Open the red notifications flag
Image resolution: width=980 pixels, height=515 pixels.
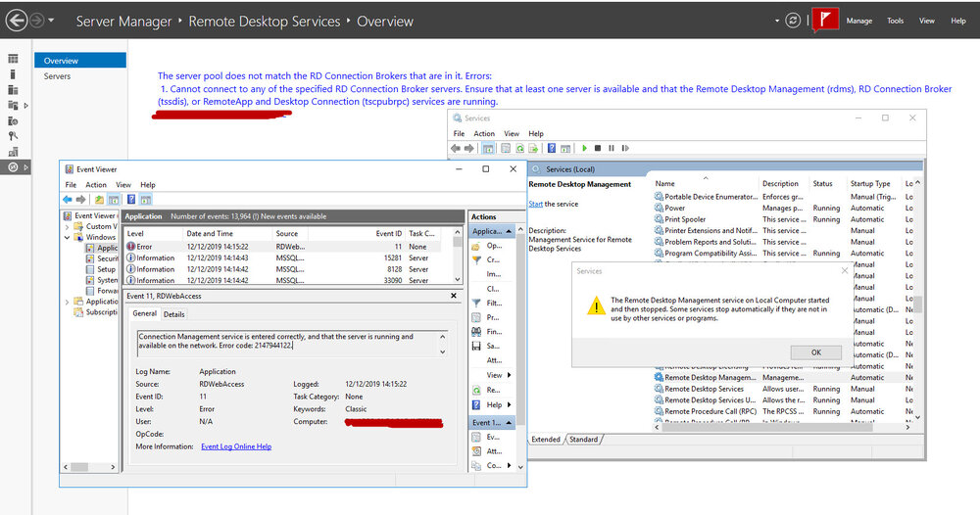pos(825,20)
